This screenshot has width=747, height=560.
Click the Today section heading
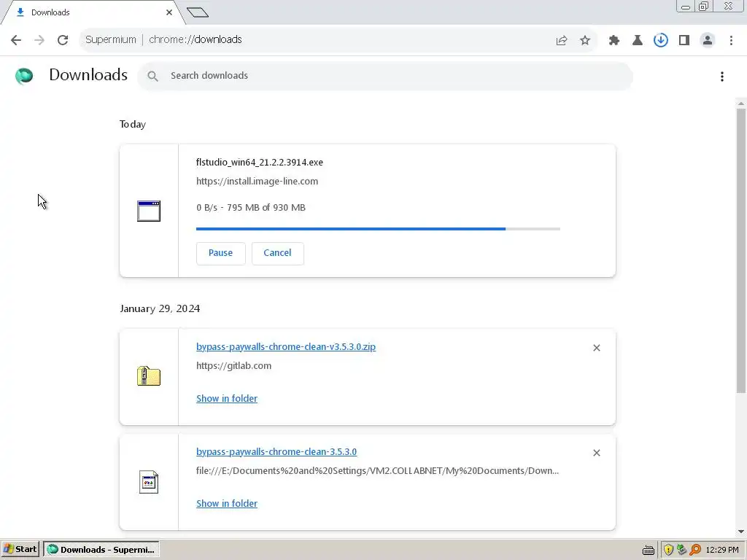tap(133, 124)
